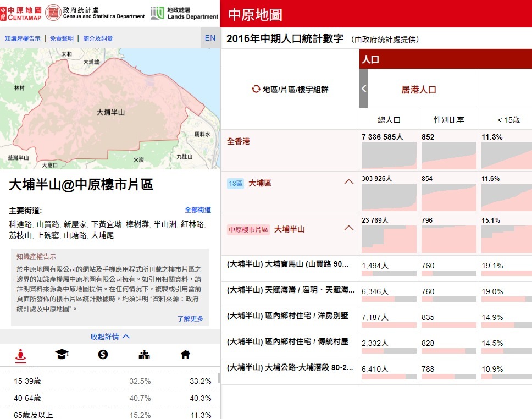The width and height of the screenshot is (532, 419).
Task: Select the education graduation cap tab
Action: pos(62,355)
